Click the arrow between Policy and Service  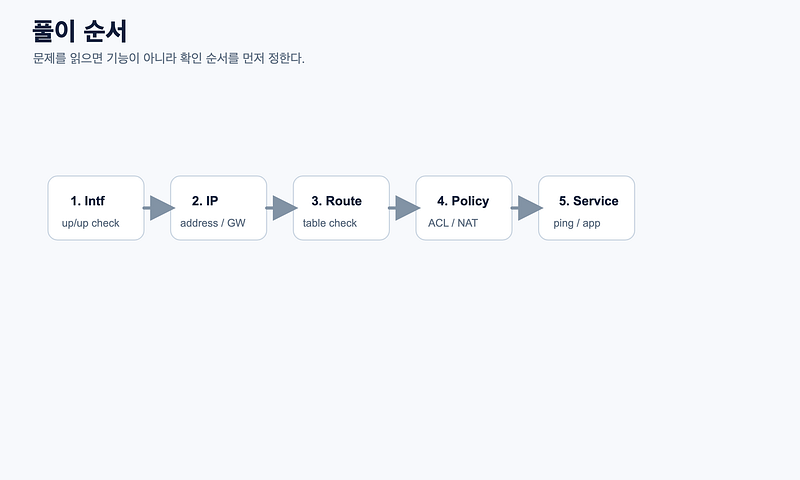[x=526, y=208]
